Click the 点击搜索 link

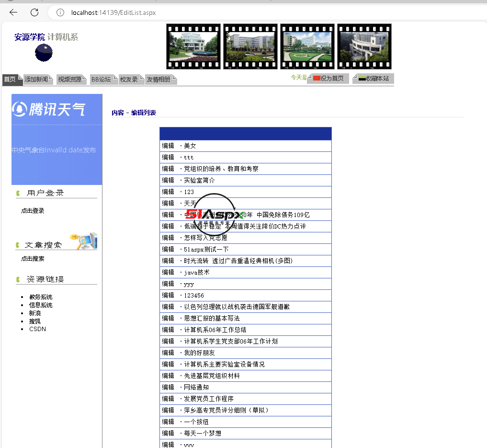[x=33, y=259]
